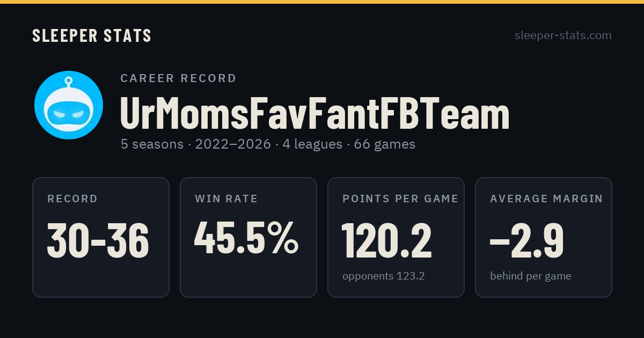Click the SLEEPER STATS logo text
Viewport: 644px width, 338px height.
pos(92,35)
